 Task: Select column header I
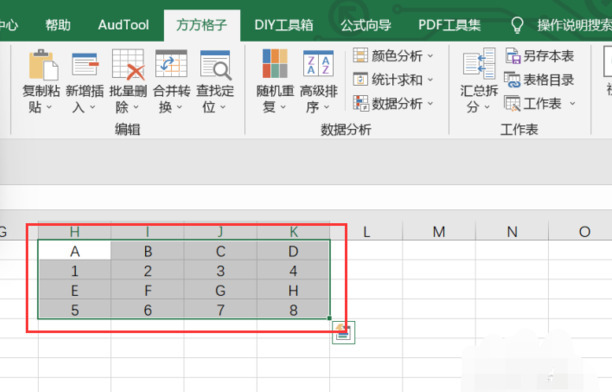[x=148, y=232]
